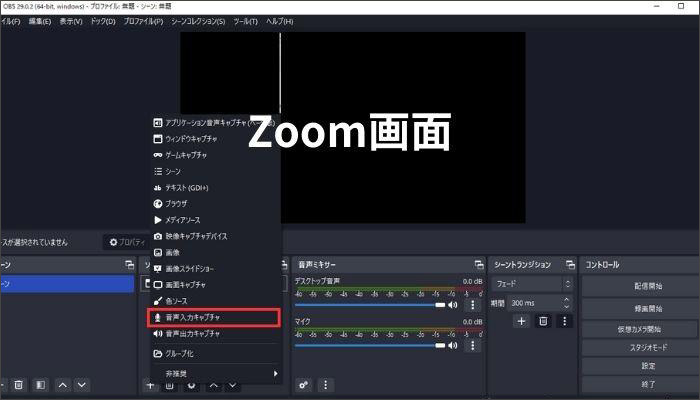Mute マイク speaker icon
Image resolution: width=700 pixels, height=400 pixels.
(453, 345)
